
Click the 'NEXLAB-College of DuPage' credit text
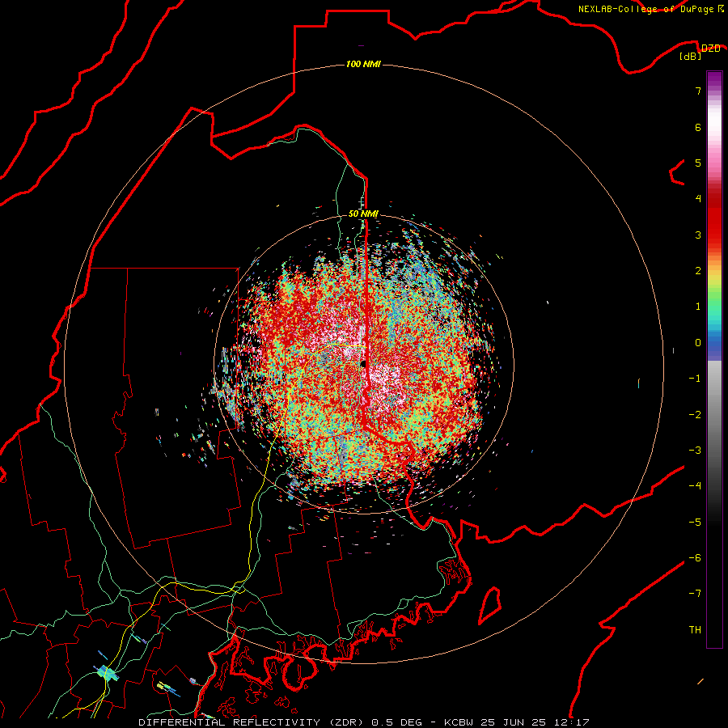click(x=645, y=9)
